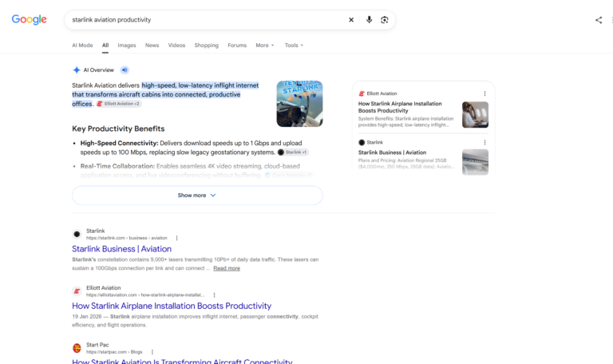Viewport: 613px width, 364px height.
Task: Open search by image camera icon
Action: [384, 20]
